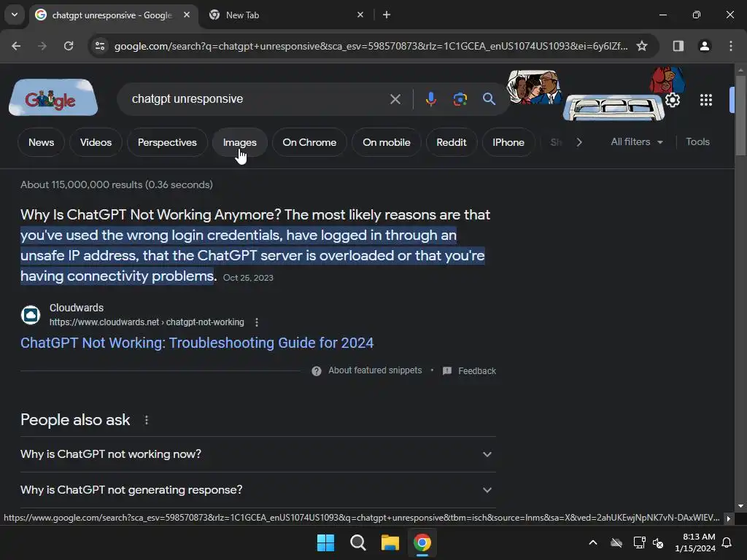This screenshot has width=747, height=560.
Task: Click the OneDrive cloud tray icon
Action: pos(616,542)
